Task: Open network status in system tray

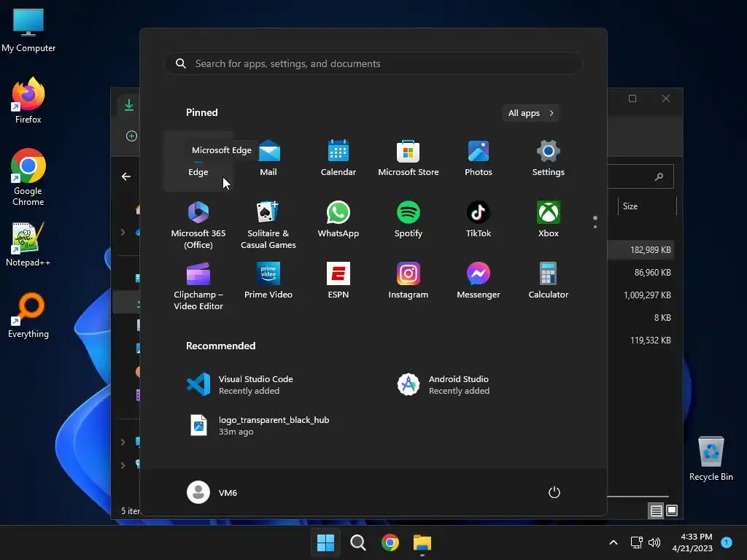Action: click(636, 542)
